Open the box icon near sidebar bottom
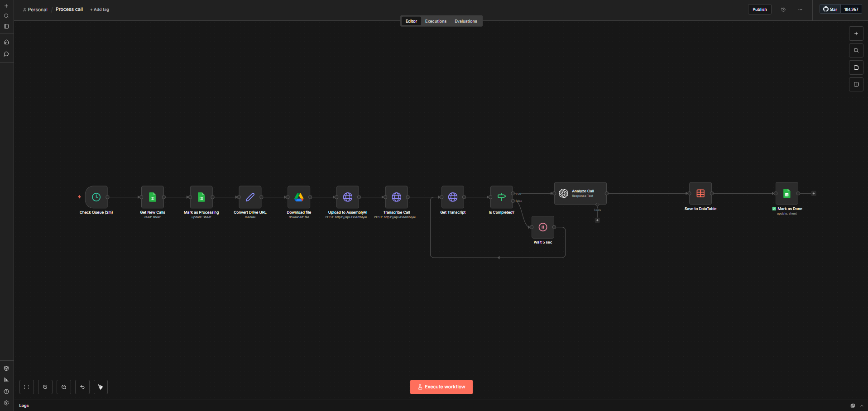This screenshot has width=868, height=411. point(6,368)
